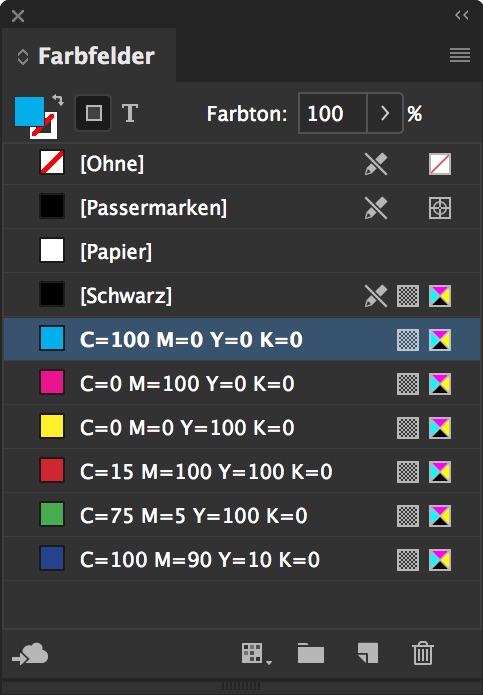Select the [Papier] swatch
Viewport: 483px width, 695px height.
tap(242, 251)
